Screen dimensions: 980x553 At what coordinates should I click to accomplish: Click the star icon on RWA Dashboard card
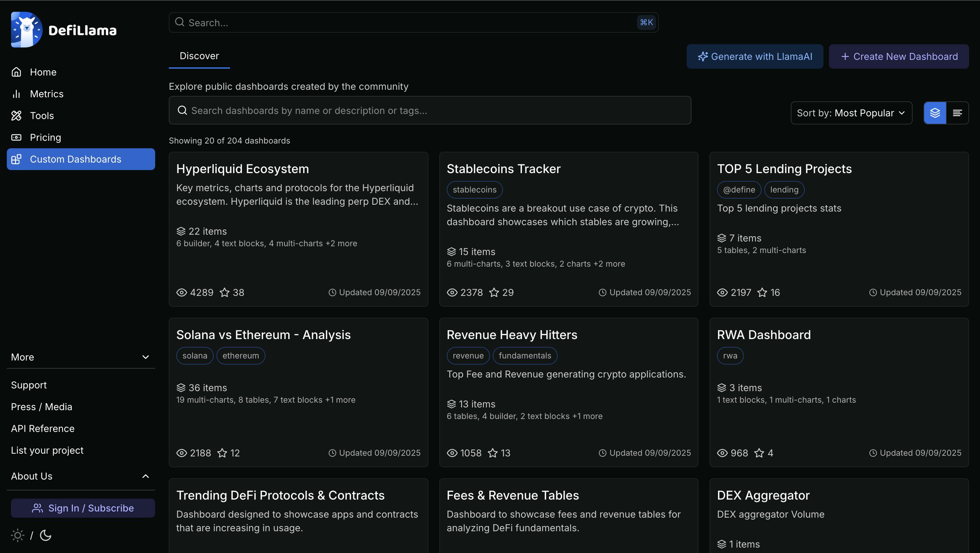pyautogui.click(x=759, y=453)
